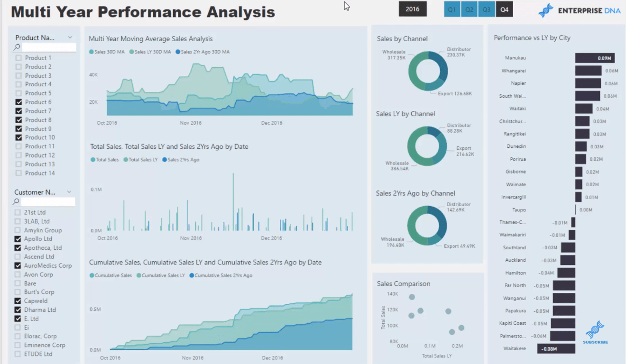Screen dimensions: 626x364
Task: Deselect the AuroMedics Corp checkbox
Action: [18, 265]
